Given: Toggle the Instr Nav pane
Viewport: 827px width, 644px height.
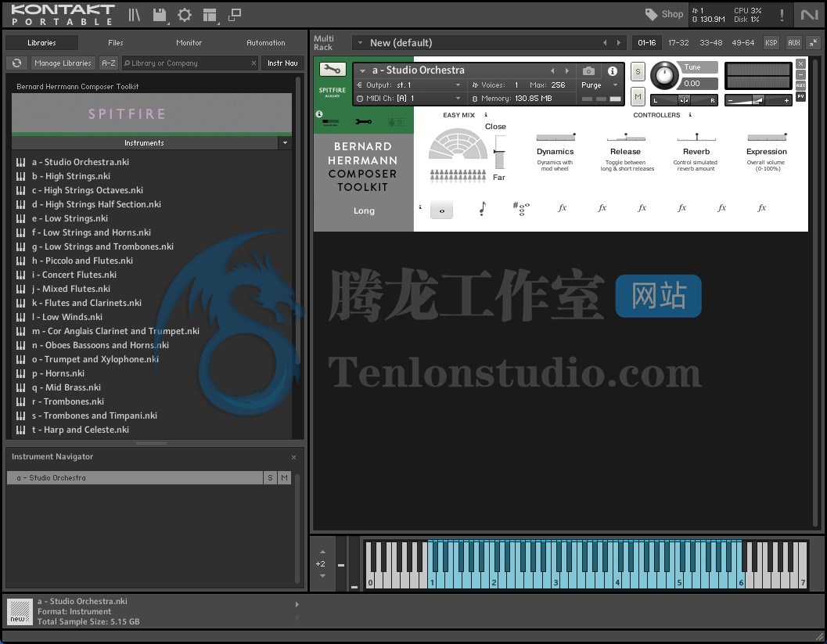Looking at the screenshot, I should pos(282,63).
